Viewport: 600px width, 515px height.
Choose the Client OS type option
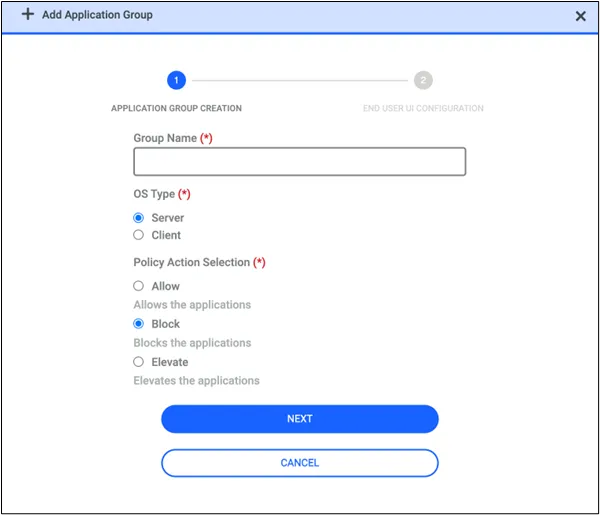[139, 235]
